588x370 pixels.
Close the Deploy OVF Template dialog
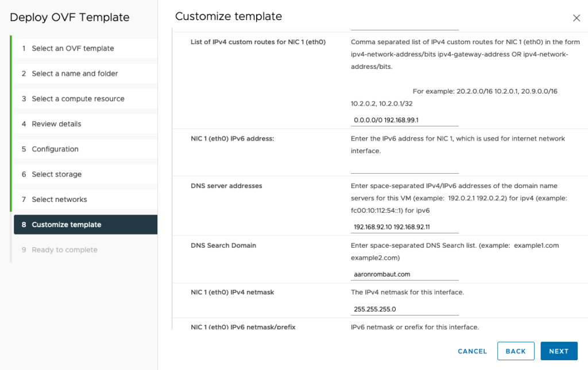577,18
